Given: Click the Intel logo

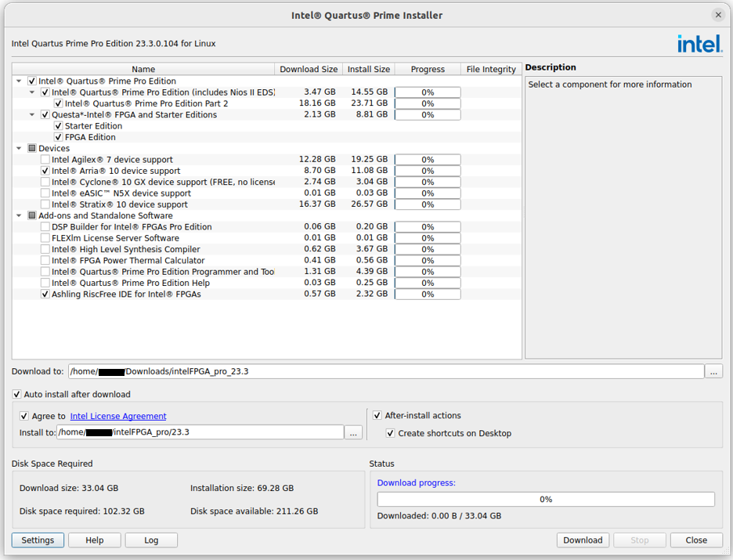Looking at the screenshot, I should click(700, 44).
